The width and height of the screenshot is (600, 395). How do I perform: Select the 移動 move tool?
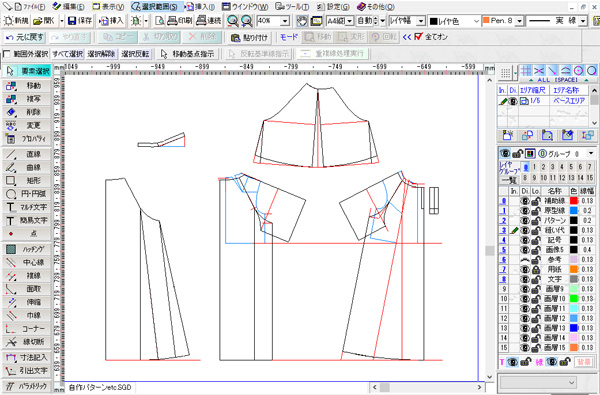(27, 85)
